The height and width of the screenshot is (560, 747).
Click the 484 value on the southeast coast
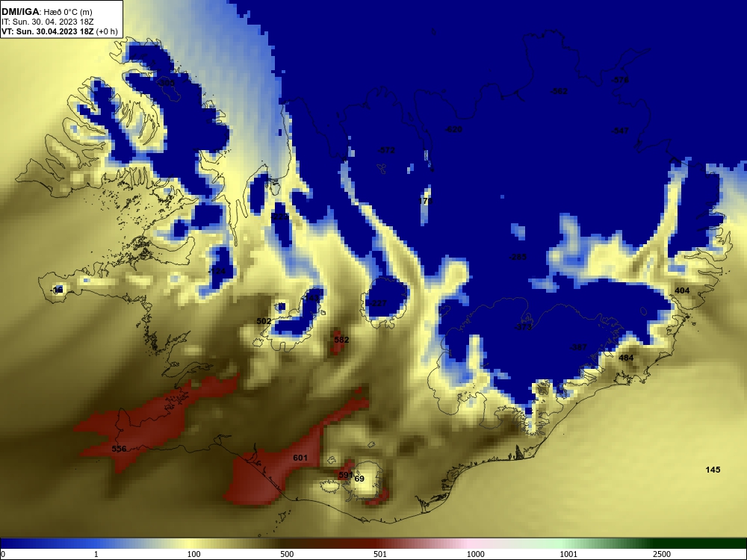[x=626, y=358]
